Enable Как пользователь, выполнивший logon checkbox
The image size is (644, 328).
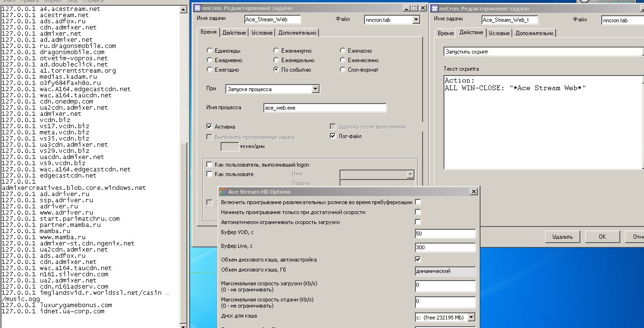point(210,165)
